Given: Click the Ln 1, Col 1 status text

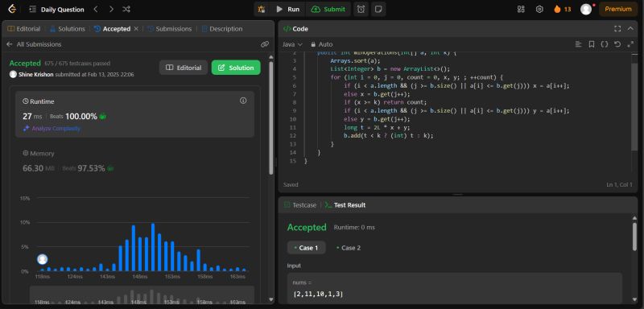Looking at the screenshot, I should [x=619, y=184].
